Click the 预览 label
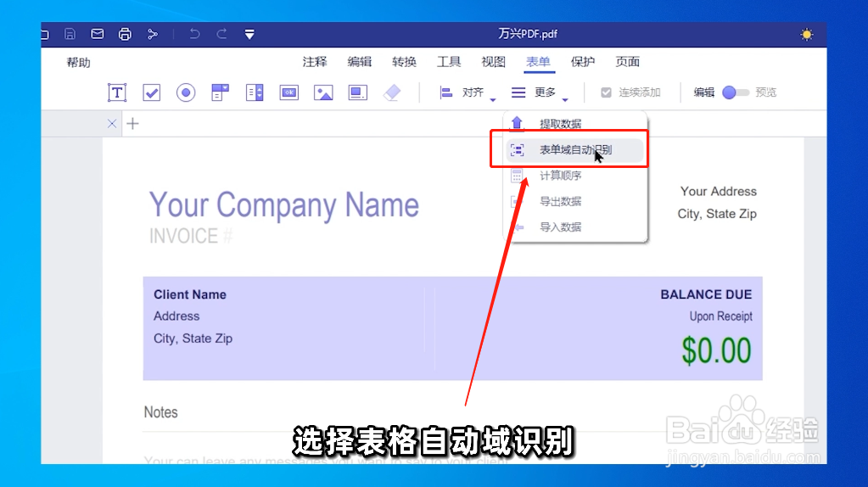Image resolution: width=868 pixels, height=487 pixels. coord(766,92)
